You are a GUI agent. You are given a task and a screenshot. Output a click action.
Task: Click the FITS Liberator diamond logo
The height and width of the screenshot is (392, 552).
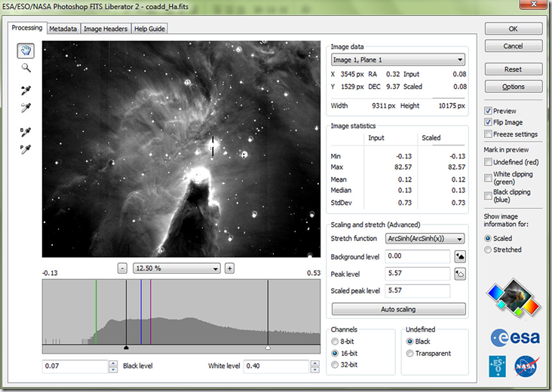coord(514,297)
